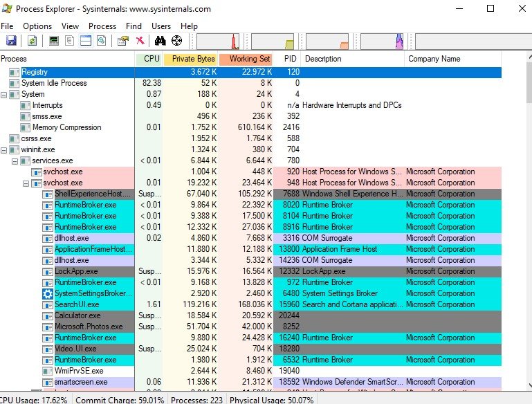This screenshot has height=404, width=532.
Task: Open the File menu
Action: pos(7,26)
